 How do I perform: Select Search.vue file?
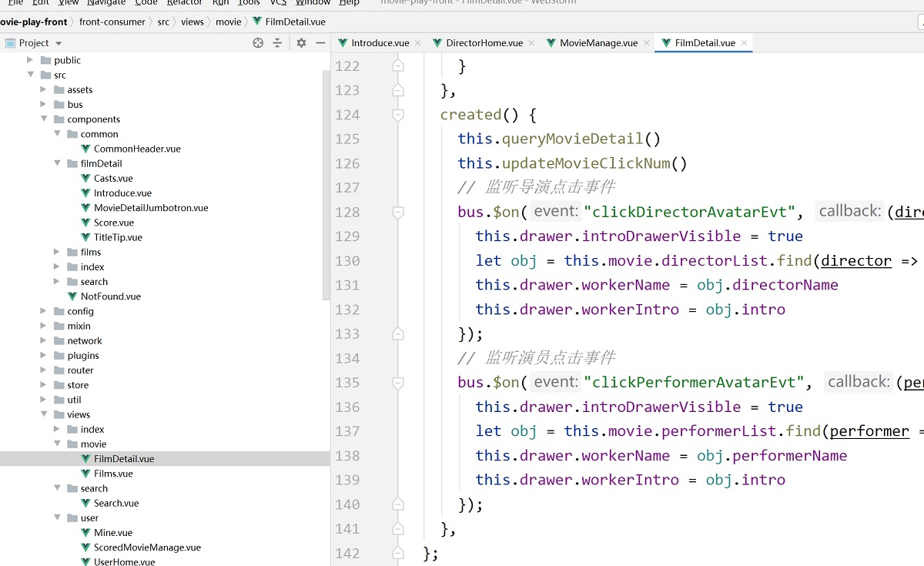point(116,503)
